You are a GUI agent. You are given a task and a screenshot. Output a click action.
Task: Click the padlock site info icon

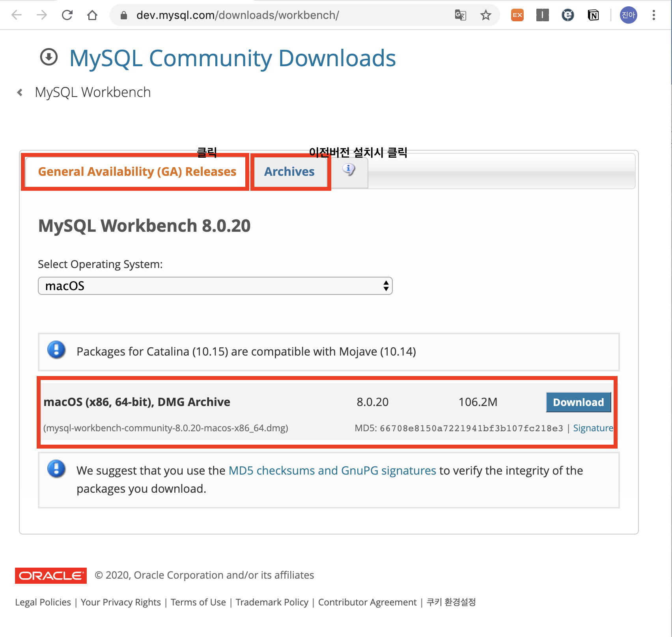coord(124,15)
